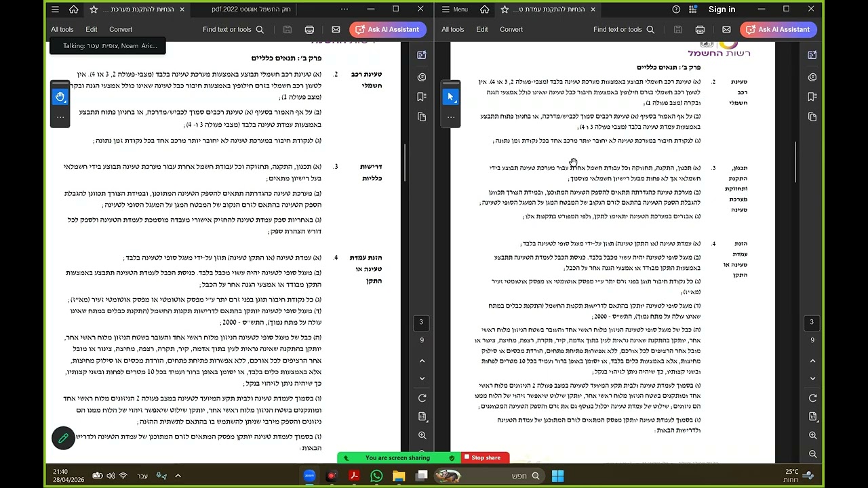
Task: Click the Save icon in left window toolbar
Action: click(288, 30)
